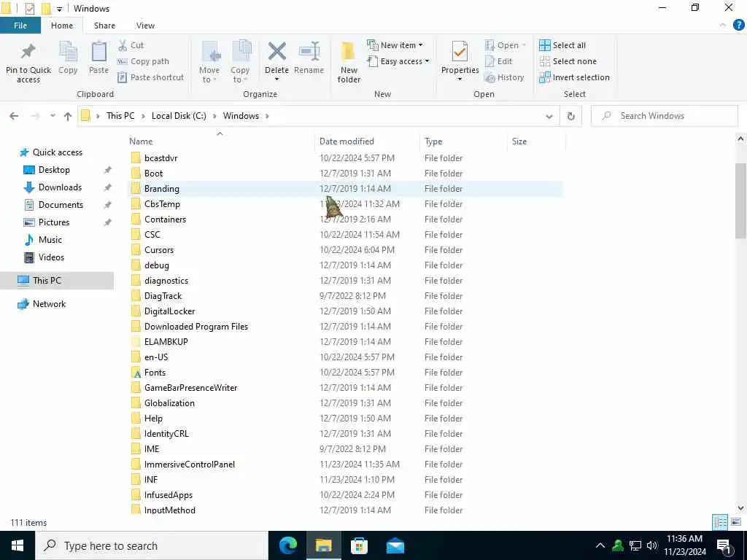Open file History command

pos(504,77)
